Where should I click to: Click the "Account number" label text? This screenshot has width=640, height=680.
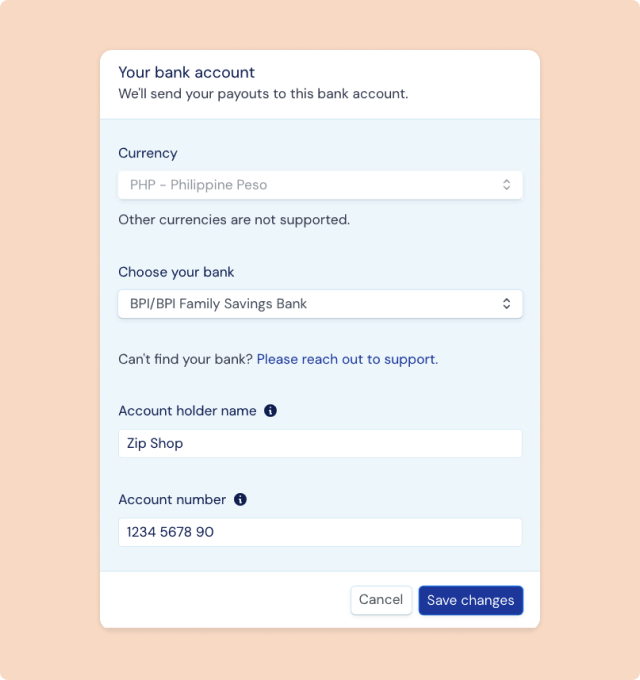[x=172, y=499]
